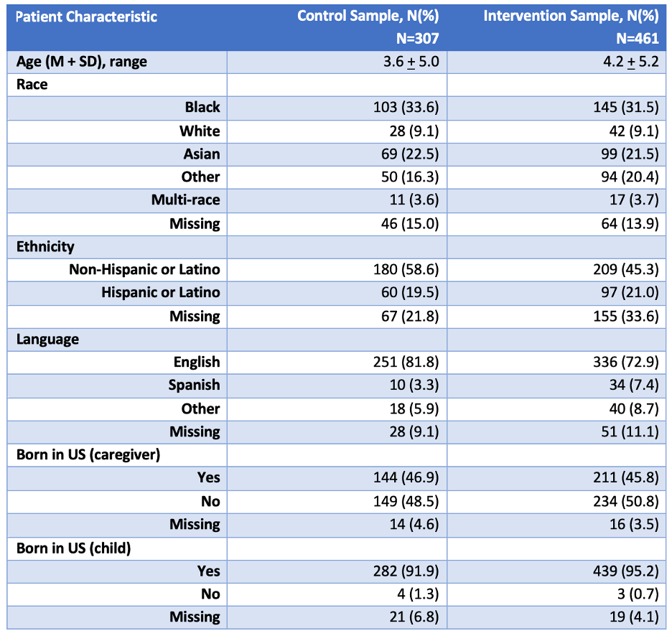The height and width of the screenshot is (636, 672).
Task: Select the cell "180 (58.6)"
Action: pyautogui.click(x=406, y=270)
